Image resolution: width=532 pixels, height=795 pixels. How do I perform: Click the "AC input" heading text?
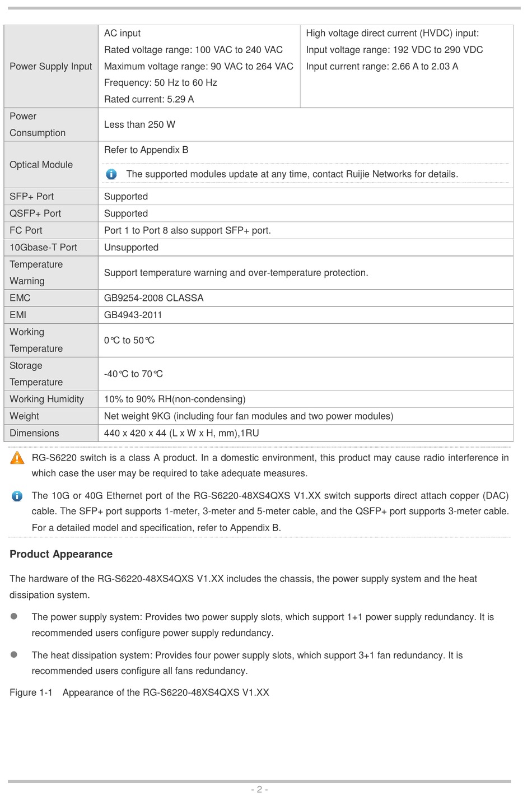(122, 33)
